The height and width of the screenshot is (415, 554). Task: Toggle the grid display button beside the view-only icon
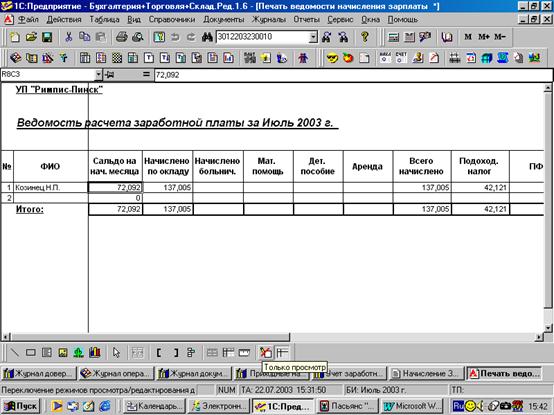point(282,352)
